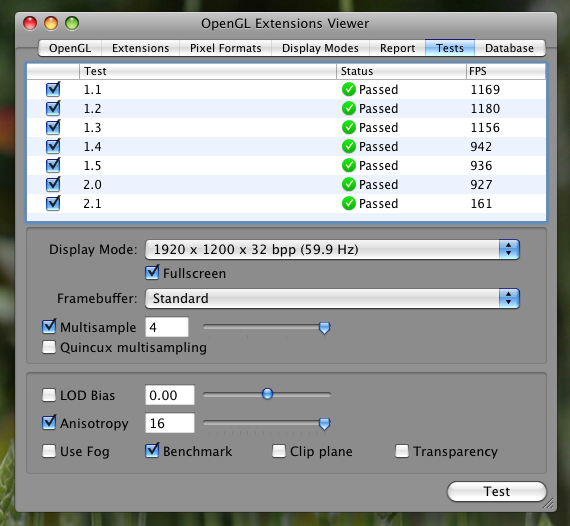Turn off the Benchmark checkbox
This screenshot has height=526, width=570.
click(152, 451)
